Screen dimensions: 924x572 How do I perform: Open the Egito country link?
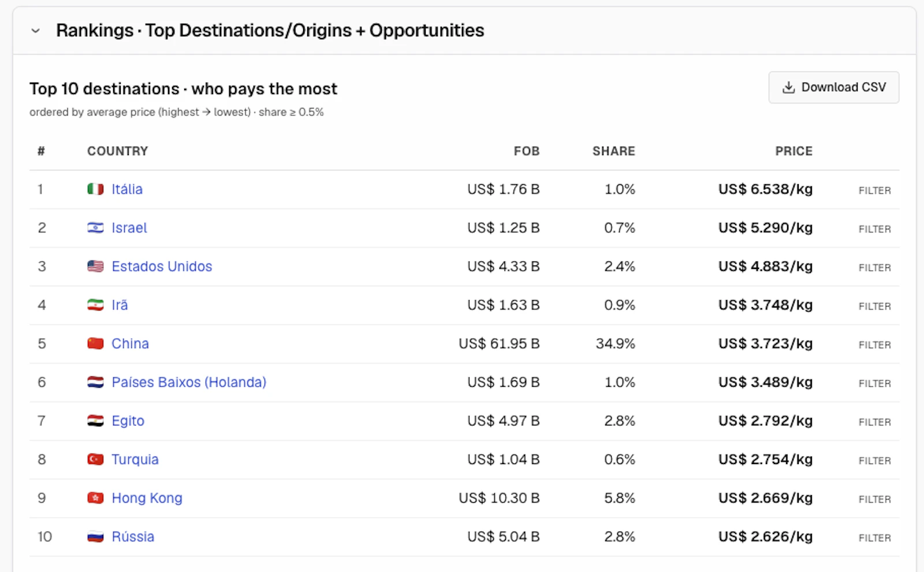(128, 421)
